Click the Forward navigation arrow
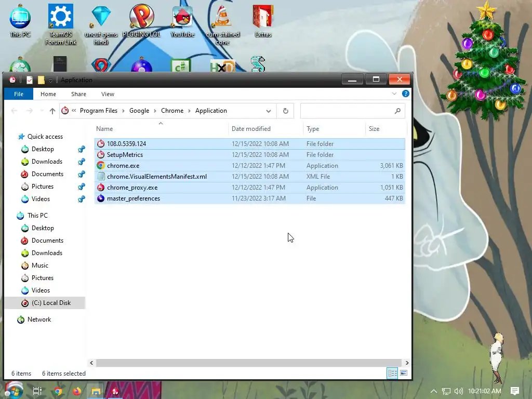This screenshot has height=399, width=532. [30, 111]
